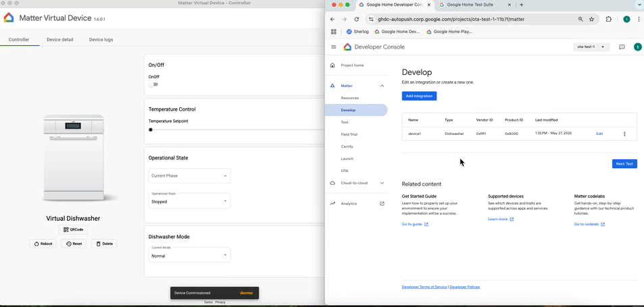Screen dimensions: 644x307
Task: Switch to the Device detail tab
Action: (59, 40)
